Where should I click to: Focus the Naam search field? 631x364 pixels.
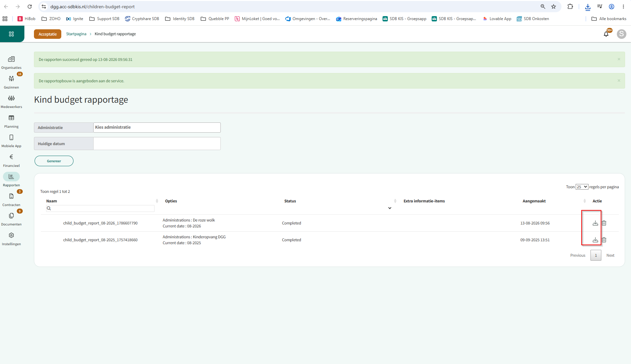pyautogui.click(x=100, y=208)
